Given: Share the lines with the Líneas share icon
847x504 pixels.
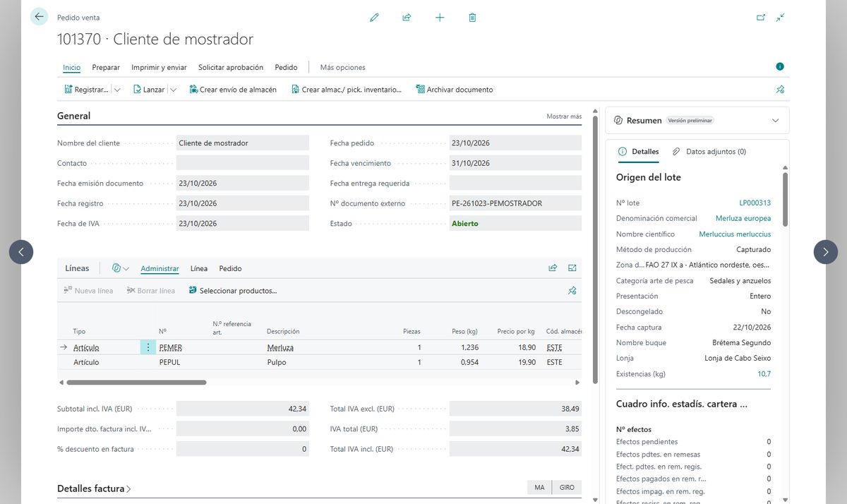Looking at the screenshot, I should [553, 268].
